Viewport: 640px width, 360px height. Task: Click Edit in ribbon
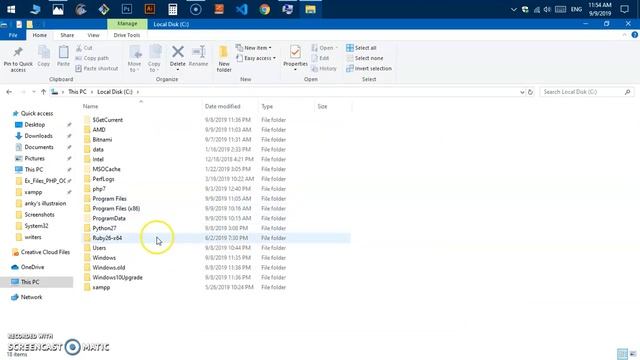coord(320,58)
